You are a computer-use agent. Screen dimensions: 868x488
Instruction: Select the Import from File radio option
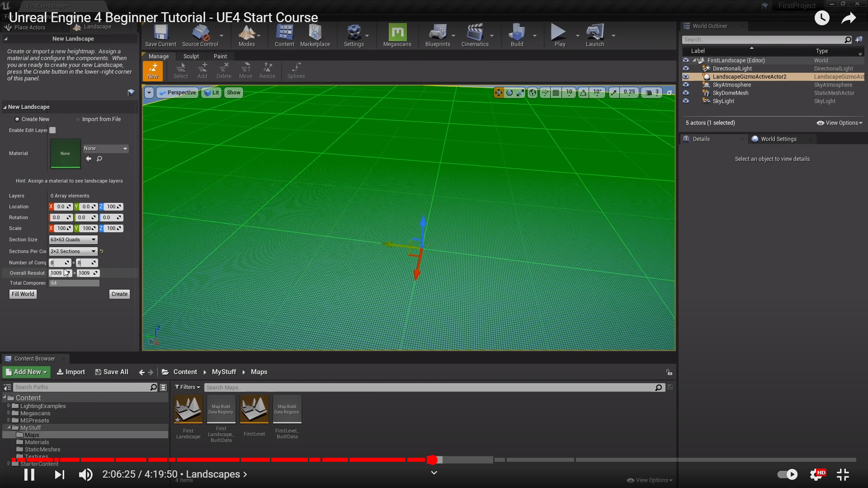78,119
